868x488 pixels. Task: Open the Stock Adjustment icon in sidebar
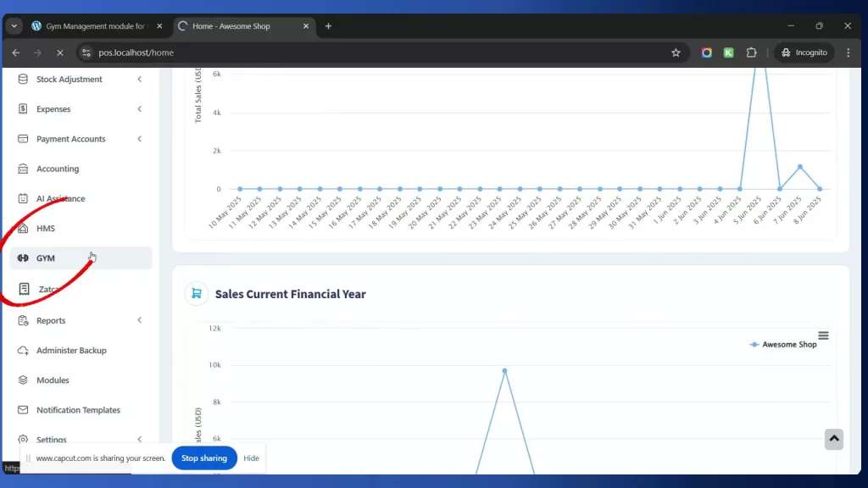23,79
